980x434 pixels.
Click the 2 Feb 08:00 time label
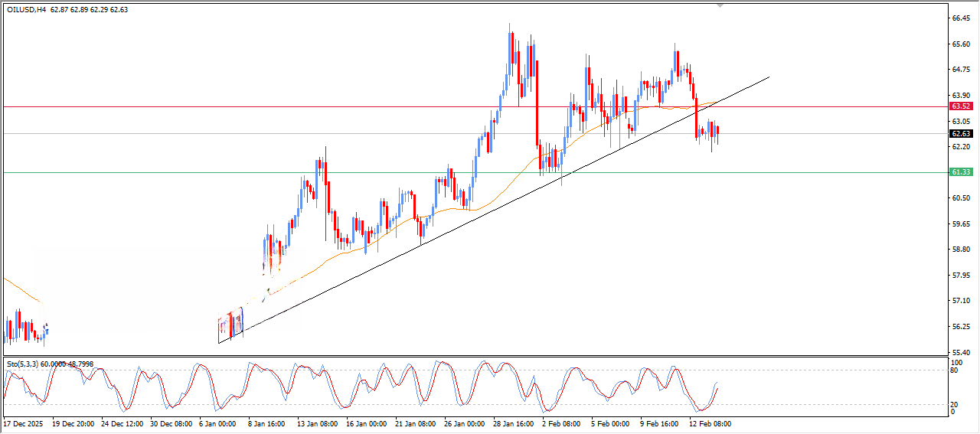[x=561, y=423]
